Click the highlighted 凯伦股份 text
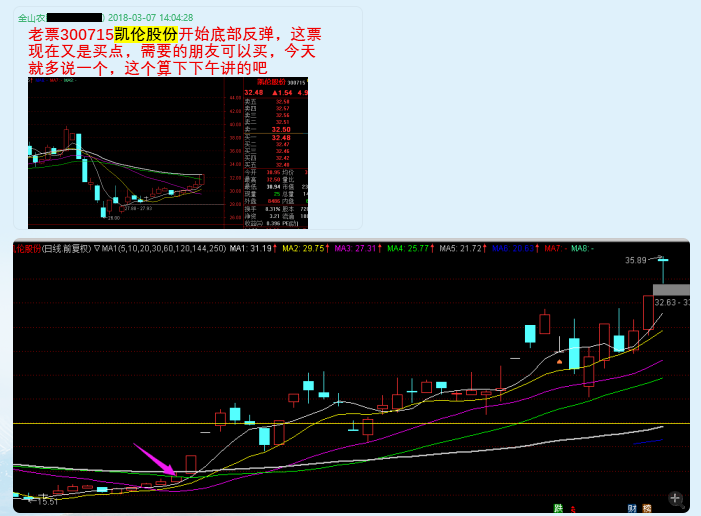This screenshot has width=701, height=516. coord(146,34)
